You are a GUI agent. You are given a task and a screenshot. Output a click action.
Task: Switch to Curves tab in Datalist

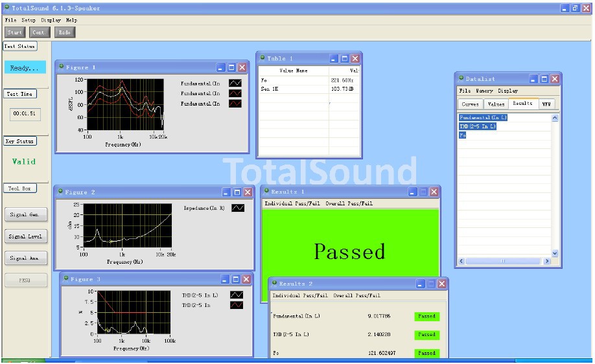(x=470, y=104)
